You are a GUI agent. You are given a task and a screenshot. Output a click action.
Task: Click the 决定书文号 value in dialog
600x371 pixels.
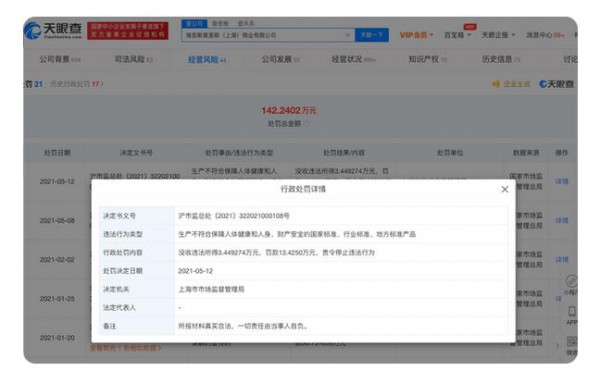tap(234, 216)
